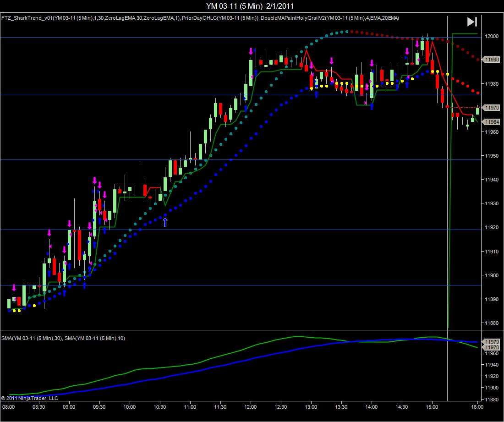Click the 11979 SMA value tag

(x=492, y=342)
